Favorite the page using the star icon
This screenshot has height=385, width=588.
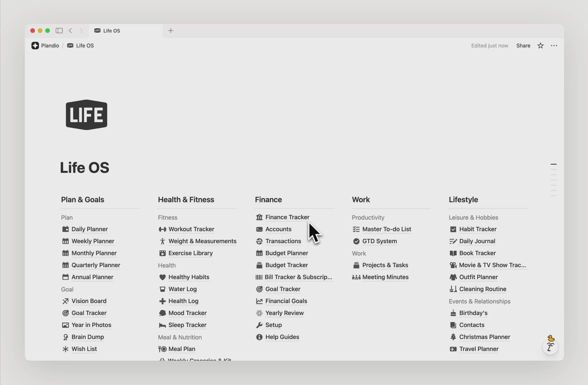(540, 45)
